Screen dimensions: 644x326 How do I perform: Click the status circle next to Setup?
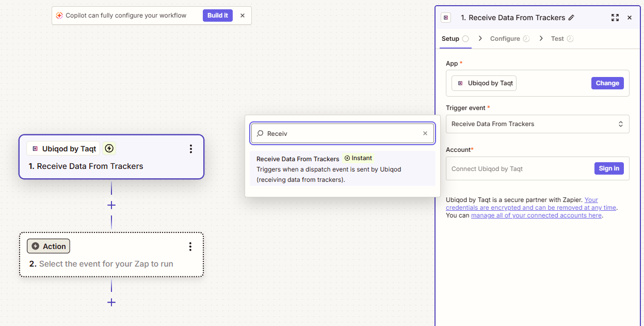[465, 39]
